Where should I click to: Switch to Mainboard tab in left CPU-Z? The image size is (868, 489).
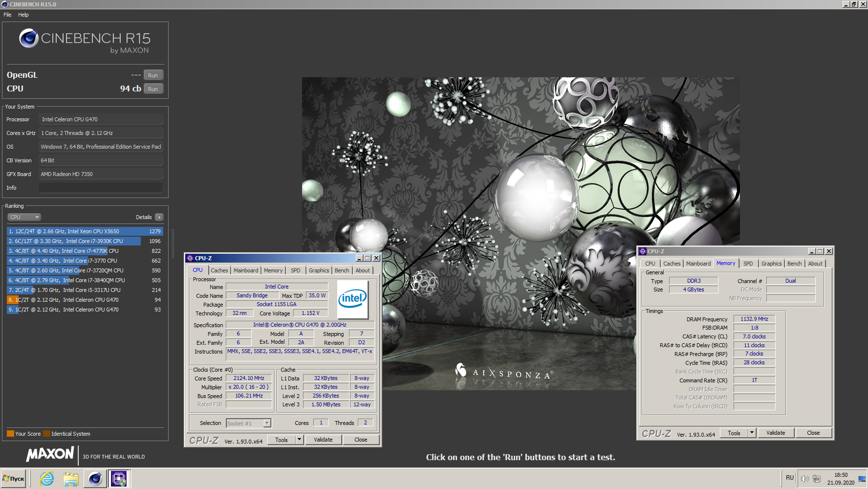(x=246, y=270)
